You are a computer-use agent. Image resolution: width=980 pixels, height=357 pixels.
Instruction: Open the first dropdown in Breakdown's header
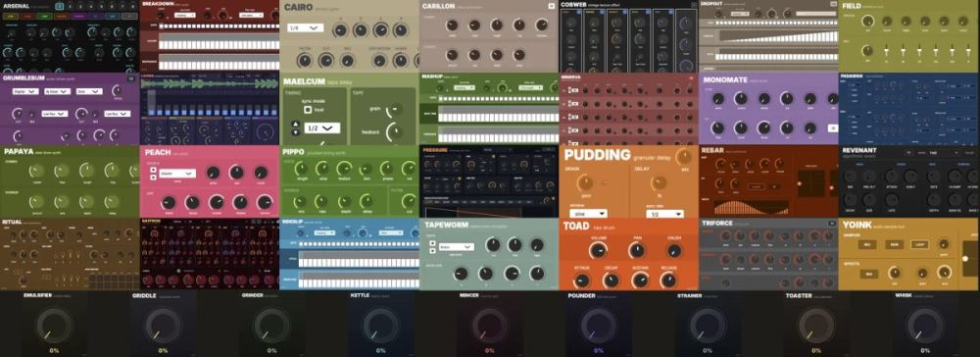click(184, 15)
